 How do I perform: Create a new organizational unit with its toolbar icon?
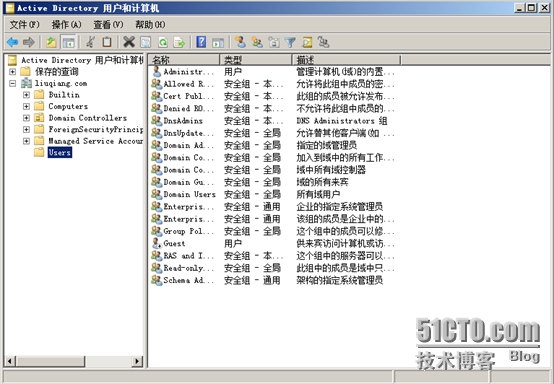(274, 42)
